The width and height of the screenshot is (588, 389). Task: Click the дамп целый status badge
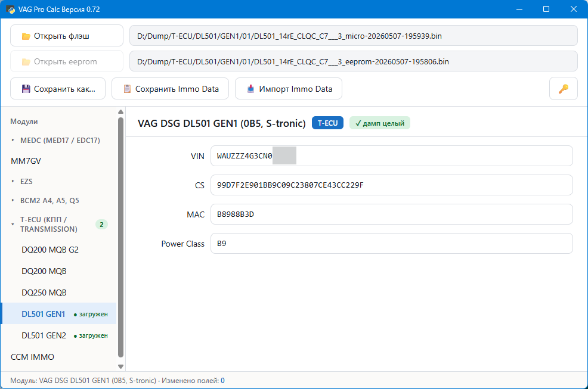click(x=379, y=123)
